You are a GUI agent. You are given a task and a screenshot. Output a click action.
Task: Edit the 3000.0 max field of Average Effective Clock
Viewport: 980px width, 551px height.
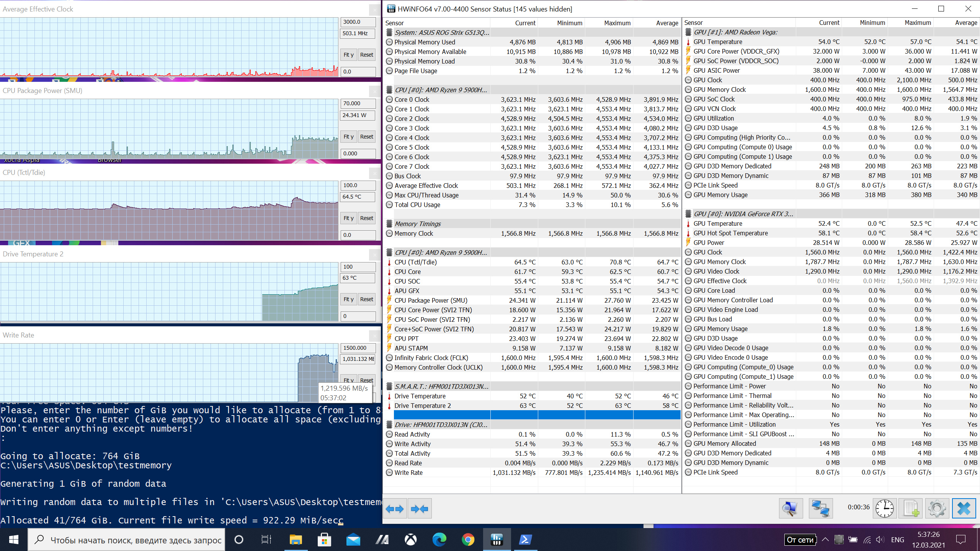358,22
